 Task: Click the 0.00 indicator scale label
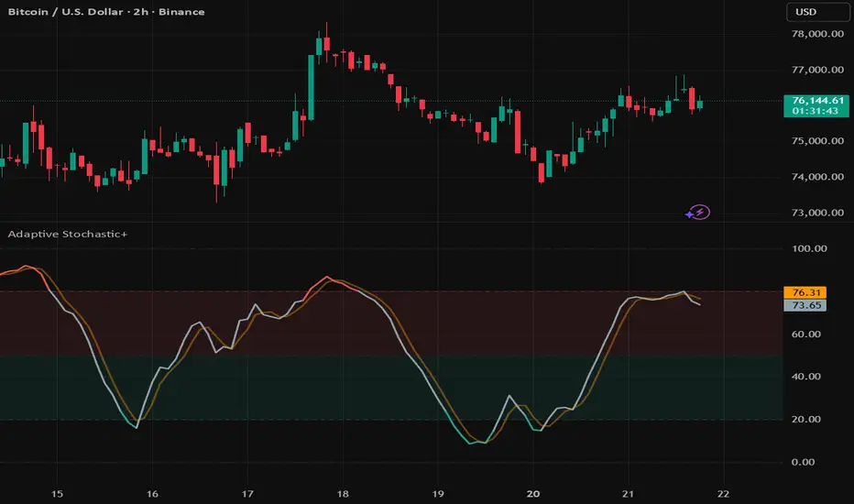[x=804, y=463]
